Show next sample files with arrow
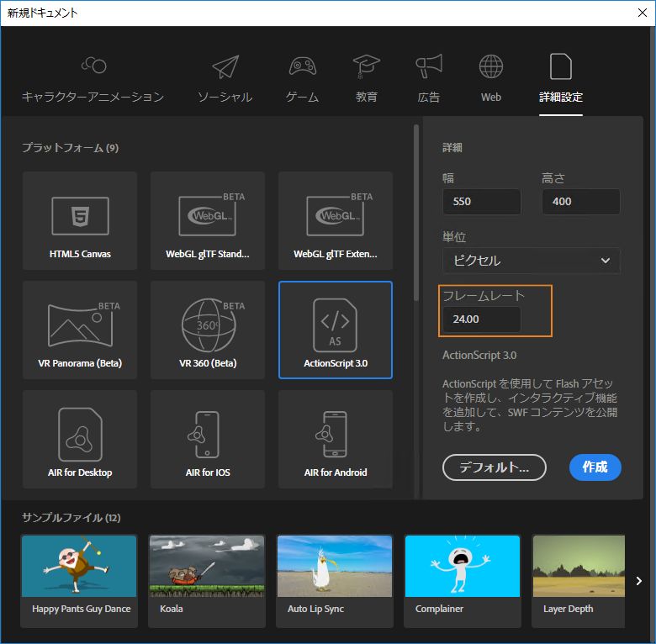Screen dimensions: 656x644 point(639,581)
